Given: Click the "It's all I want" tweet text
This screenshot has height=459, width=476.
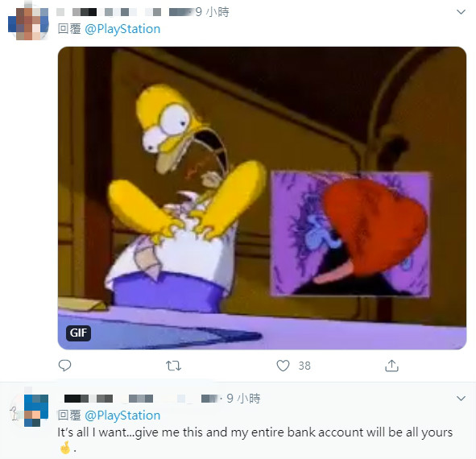Looking at the screenshot, I should point(255,432).
